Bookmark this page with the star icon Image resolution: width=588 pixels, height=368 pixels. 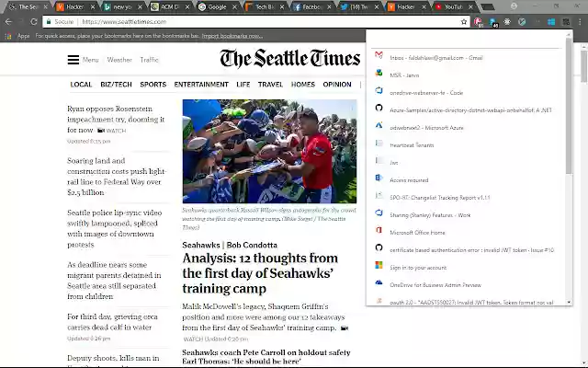tap(464, 22)
